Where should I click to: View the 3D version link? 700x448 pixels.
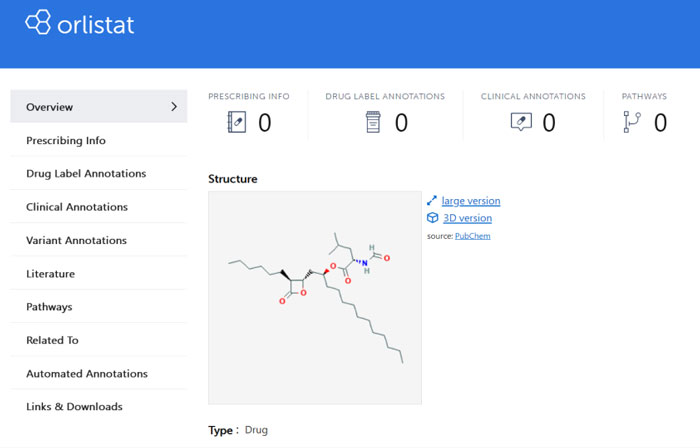click(x=466, y=218)
